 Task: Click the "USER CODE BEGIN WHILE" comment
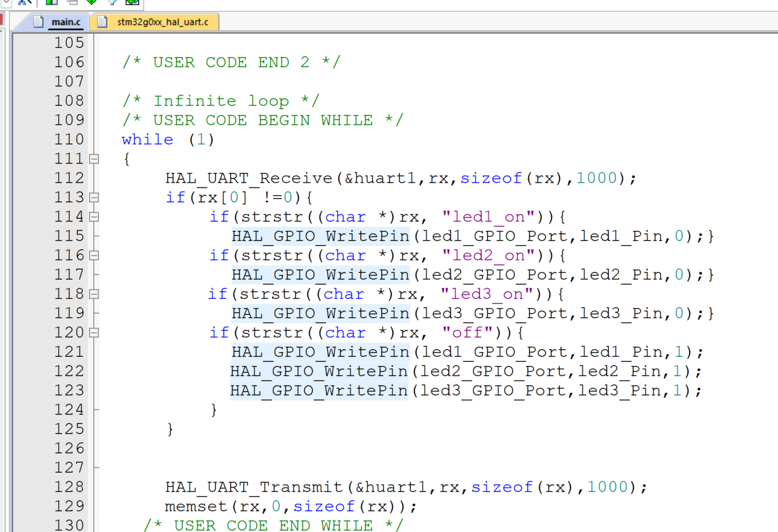click(x=263, y=120)
